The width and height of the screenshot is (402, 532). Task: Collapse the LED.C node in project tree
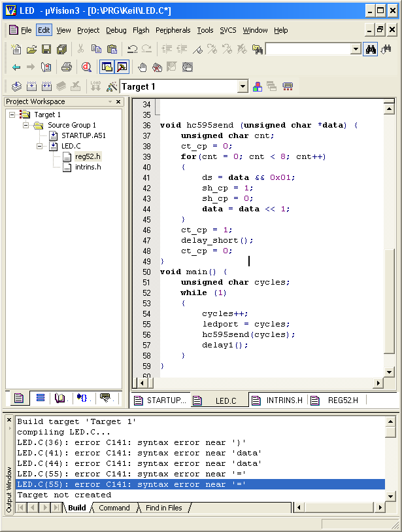[x=39, y=146]
